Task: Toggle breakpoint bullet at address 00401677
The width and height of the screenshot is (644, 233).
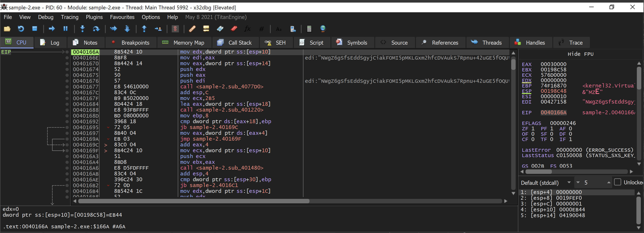Action: 67,87
